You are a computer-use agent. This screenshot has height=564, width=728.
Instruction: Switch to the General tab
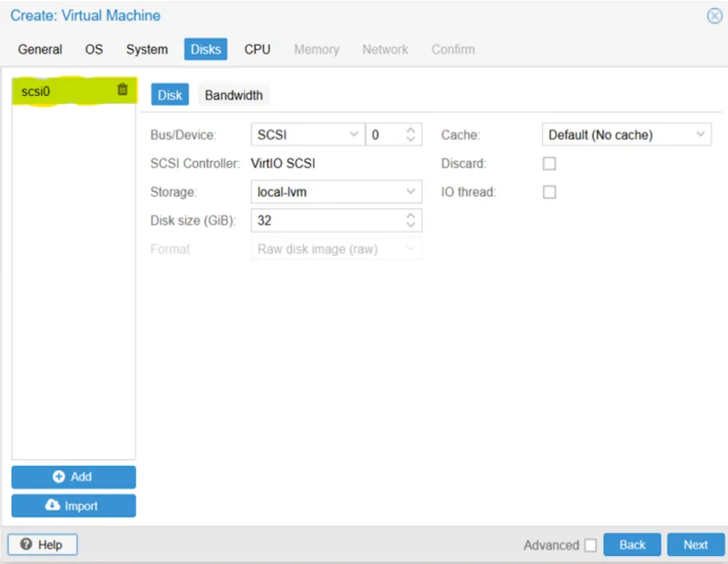click(x=40, y=49)
